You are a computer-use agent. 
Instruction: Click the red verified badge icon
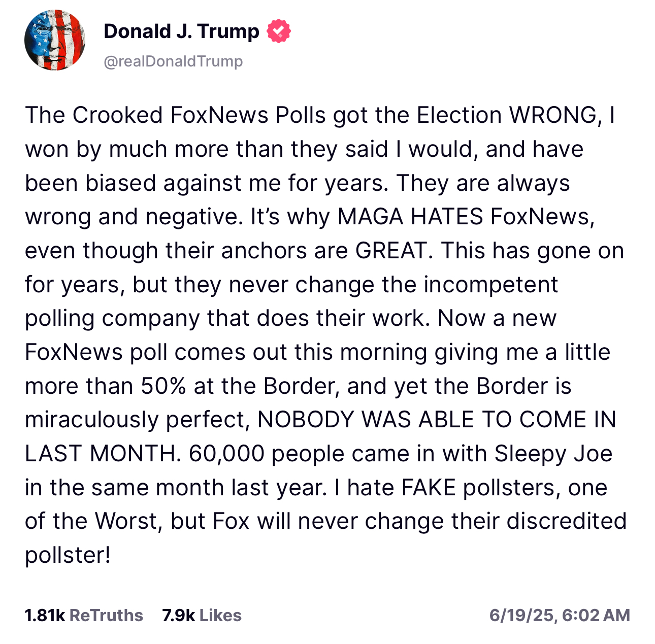click(279, 31)
